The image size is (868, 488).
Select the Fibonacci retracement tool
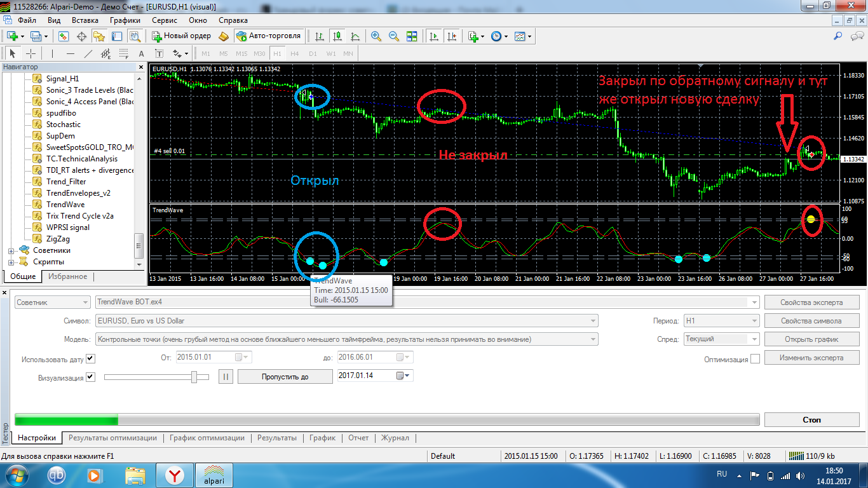coord(123,53)
